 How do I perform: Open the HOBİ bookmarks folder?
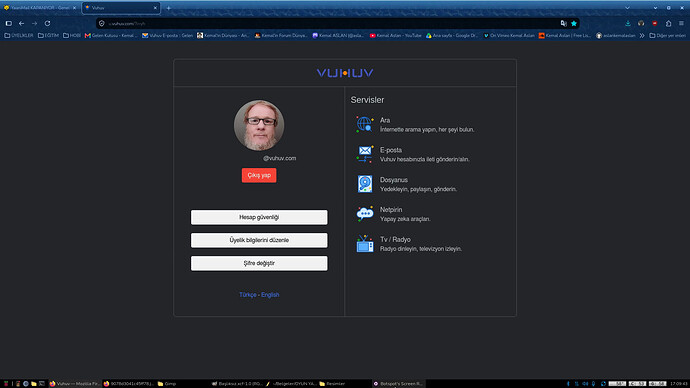tap(72, 36)
